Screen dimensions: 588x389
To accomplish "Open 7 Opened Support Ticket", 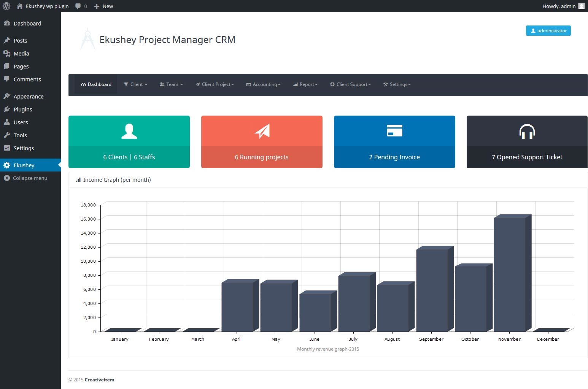I will pyautogui.click(x=527, y=157).
